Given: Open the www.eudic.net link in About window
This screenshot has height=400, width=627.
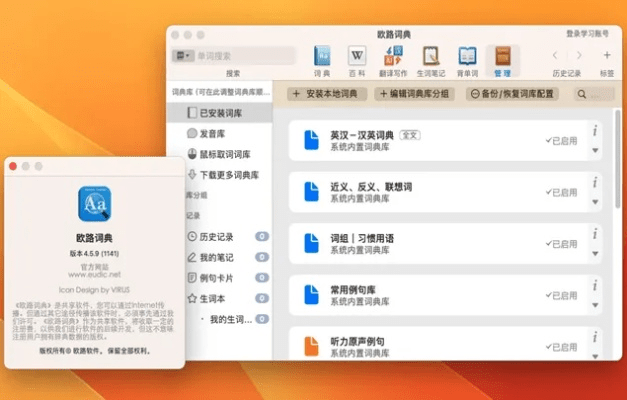Looking at the screenshot, I should coord(94,275).
